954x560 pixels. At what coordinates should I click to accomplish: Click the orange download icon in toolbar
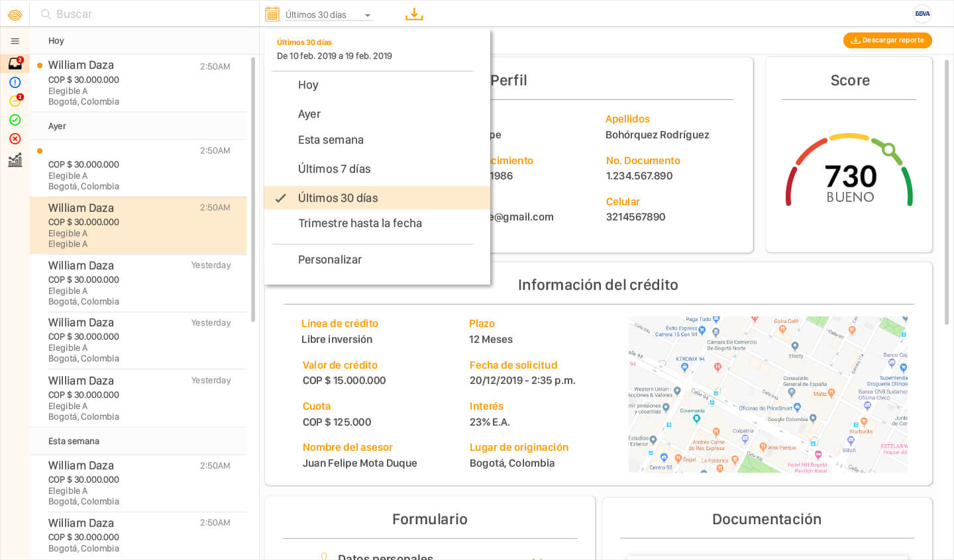click(414, 14)
